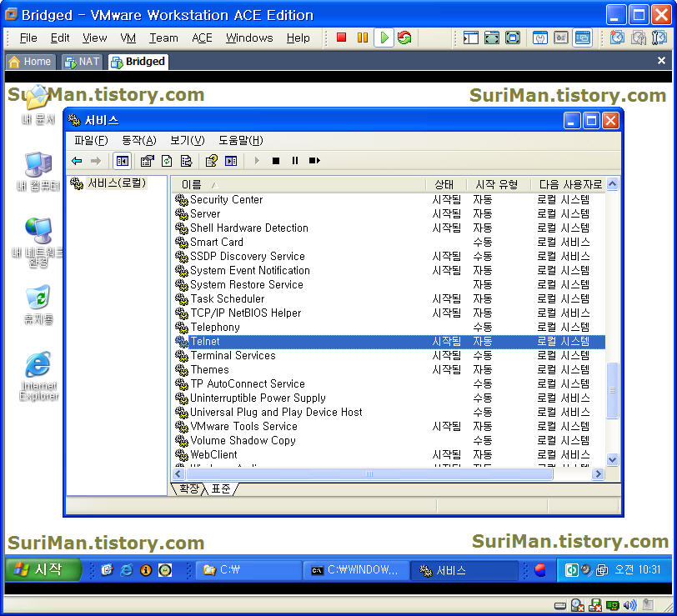
Task: Click the 시작 Start button
Action: coord(43,570)
